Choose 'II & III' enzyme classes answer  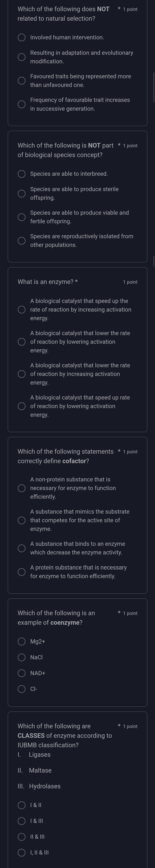coord(22,837)
